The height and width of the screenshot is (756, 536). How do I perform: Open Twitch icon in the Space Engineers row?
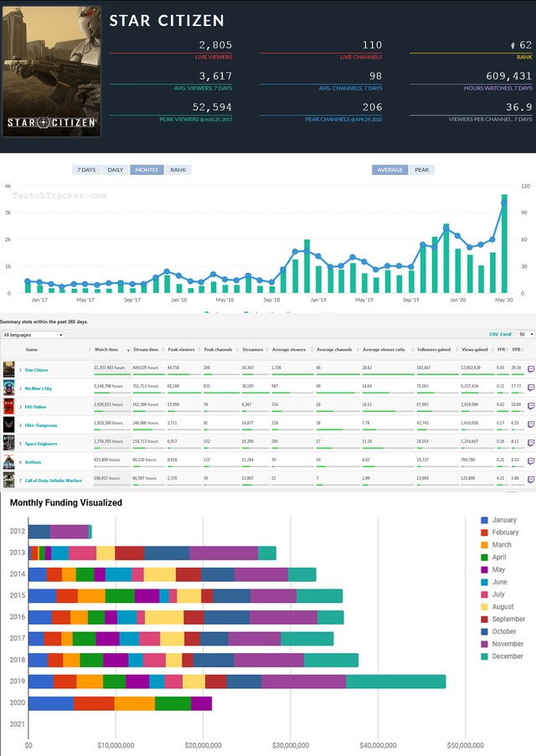[x=531, y=443]
